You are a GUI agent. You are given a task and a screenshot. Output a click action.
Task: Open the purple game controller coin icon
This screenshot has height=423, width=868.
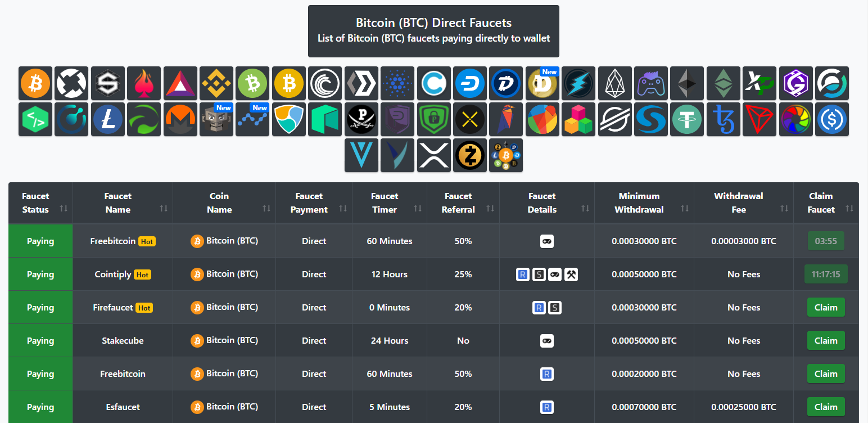tap(651, 83)
